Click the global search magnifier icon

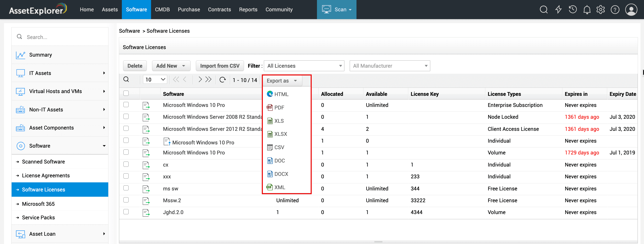tap(544, 10)
